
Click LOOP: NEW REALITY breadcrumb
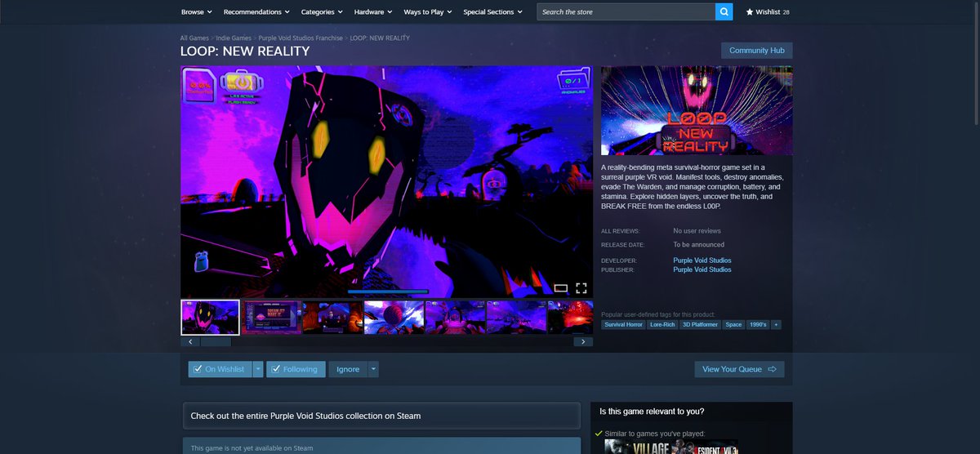coord(380,38)
